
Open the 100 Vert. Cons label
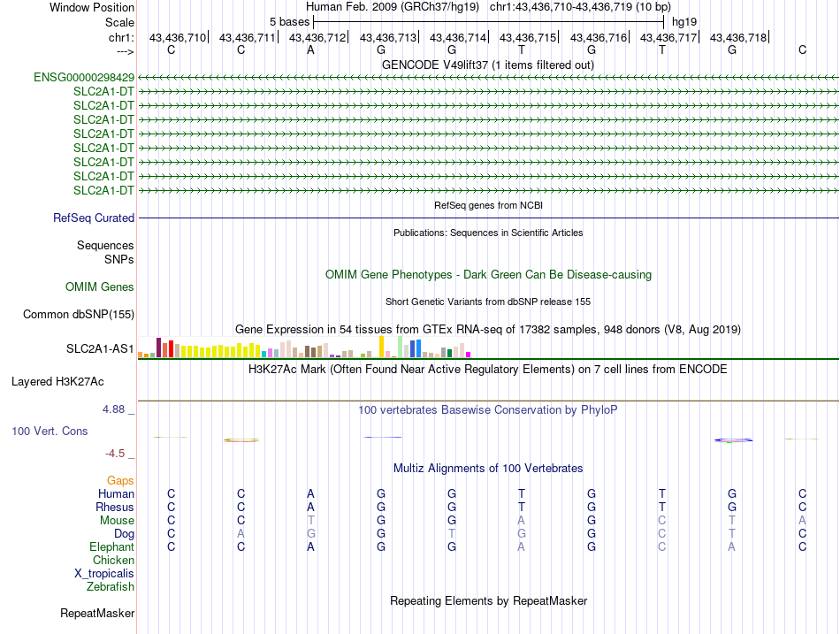tap(50, 432)
